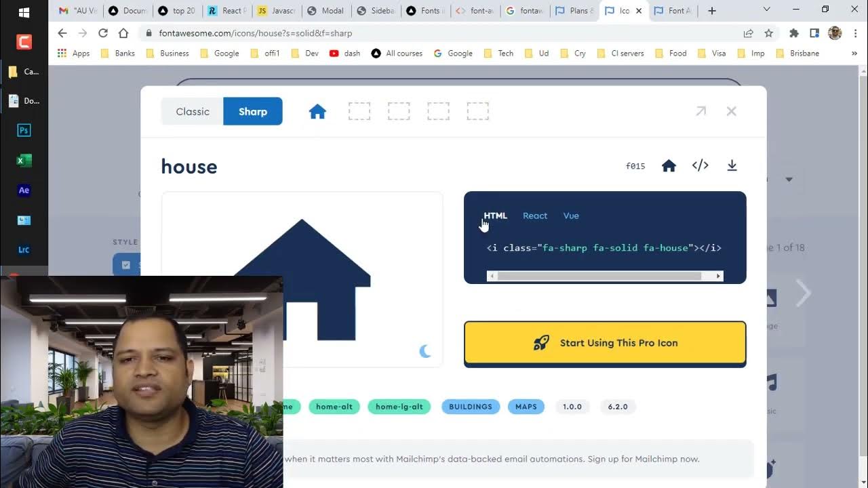Switch to the React code tab
868x488 pixels.
point(535,216)
